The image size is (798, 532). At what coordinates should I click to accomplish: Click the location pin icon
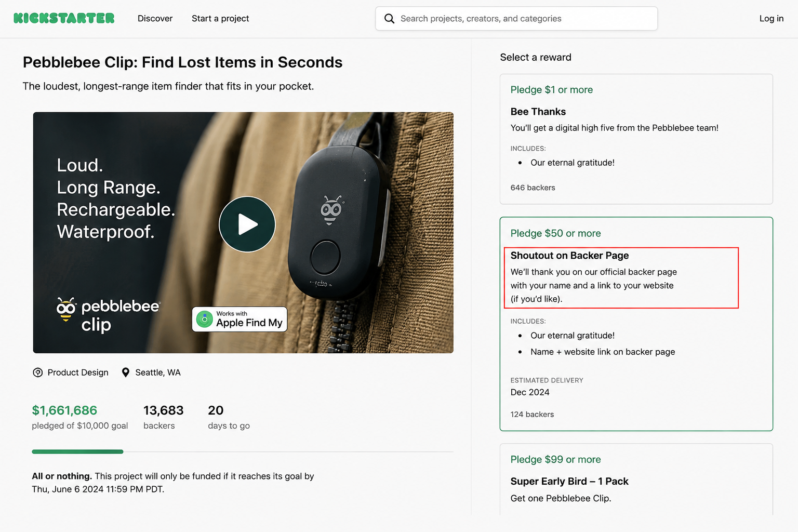click(125, 373)
